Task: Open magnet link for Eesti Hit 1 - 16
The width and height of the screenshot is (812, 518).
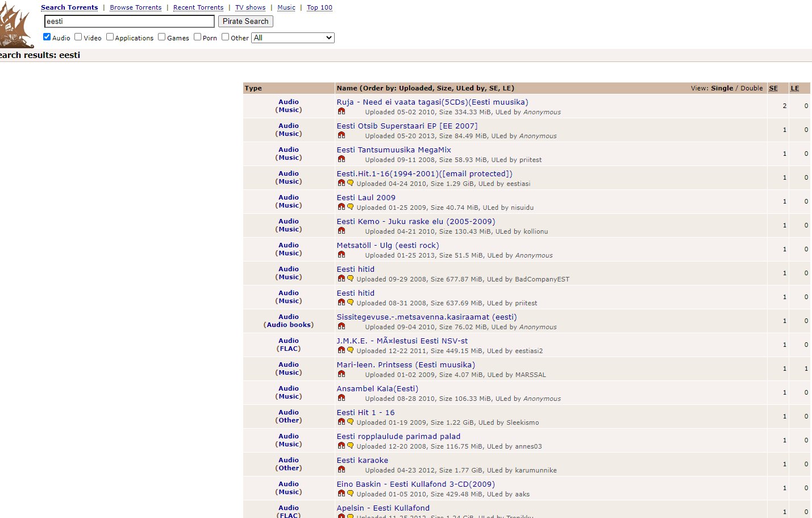Action: pyautogui.click(x=342, y=422)
